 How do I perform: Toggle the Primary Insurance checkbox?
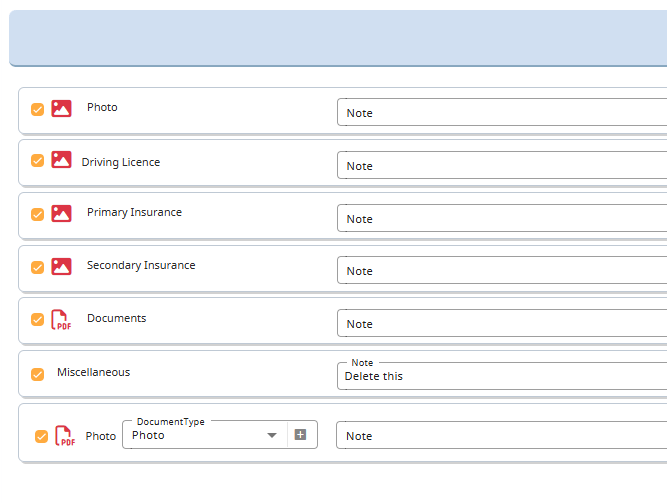point(38,214)
